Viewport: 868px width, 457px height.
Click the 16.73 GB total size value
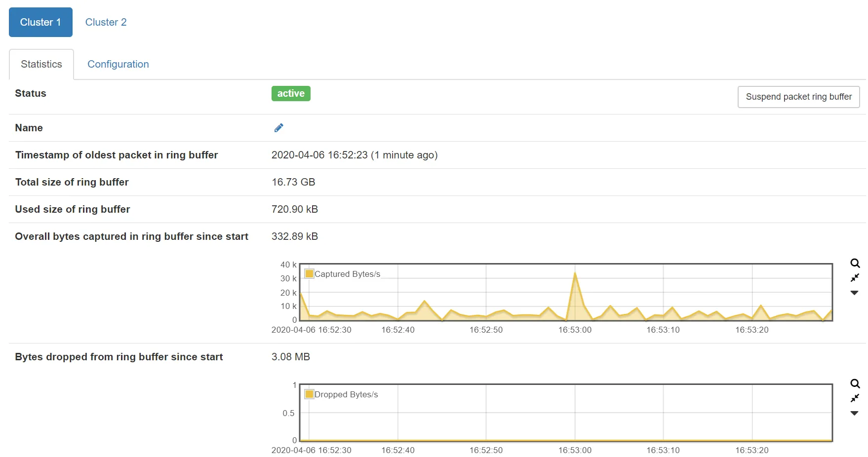(x=293, y=182)
